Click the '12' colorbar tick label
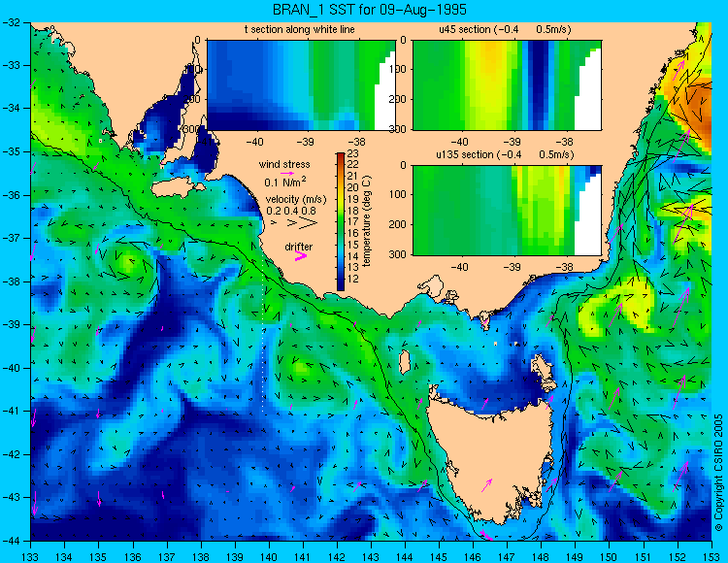 click(352, 279)
